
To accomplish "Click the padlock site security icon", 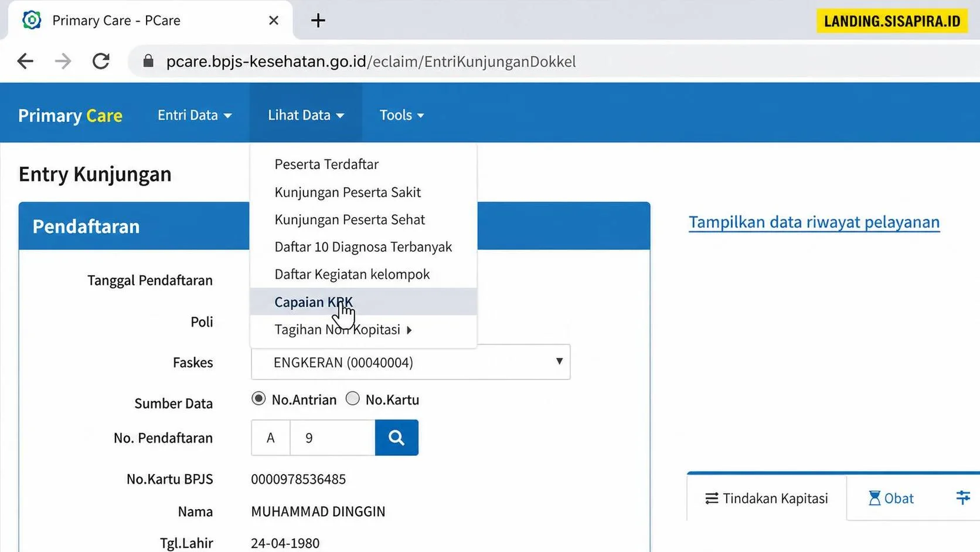I will coord(148,61).
